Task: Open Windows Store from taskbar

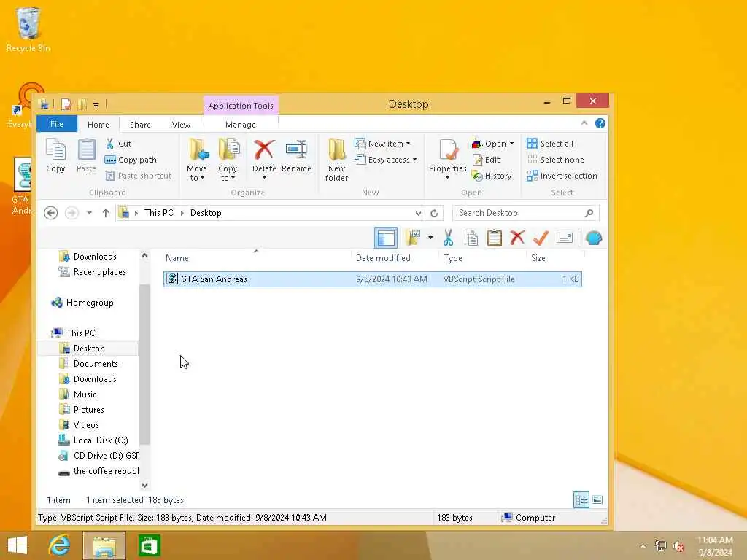Action: click(x=149, y=545)
